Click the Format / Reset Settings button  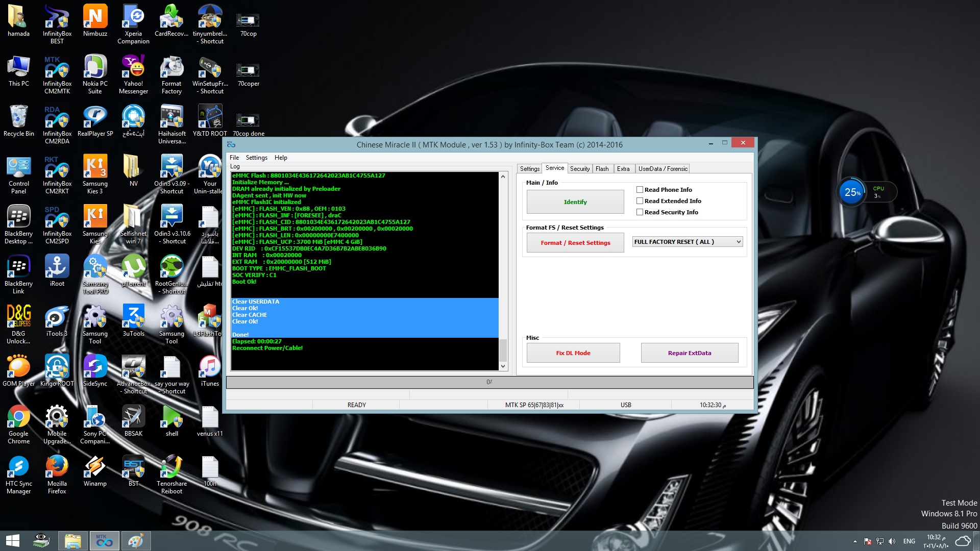(575, 243)
